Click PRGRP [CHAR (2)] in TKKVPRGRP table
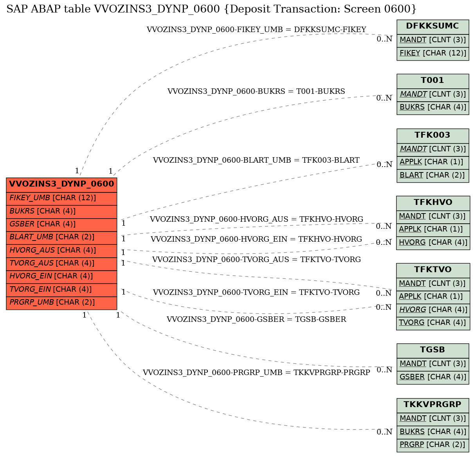This screenshot has height=456, width=476. click(x=433, y=445)
